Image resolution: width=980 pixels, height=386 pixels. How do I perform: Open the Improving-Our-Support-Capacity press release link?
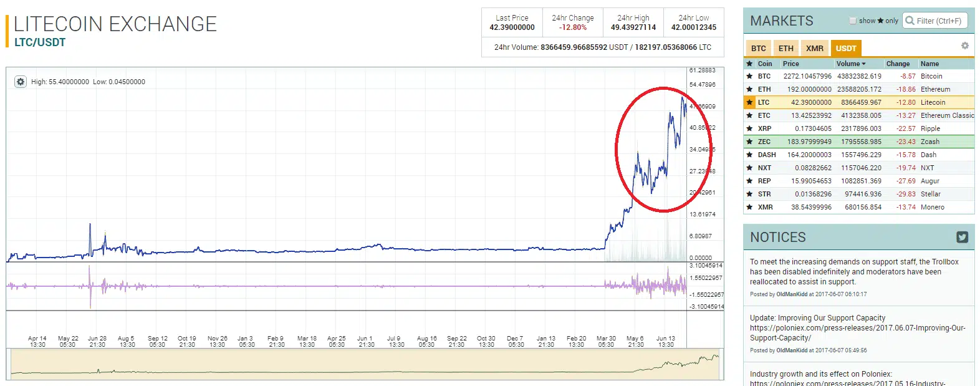(857, 332)
